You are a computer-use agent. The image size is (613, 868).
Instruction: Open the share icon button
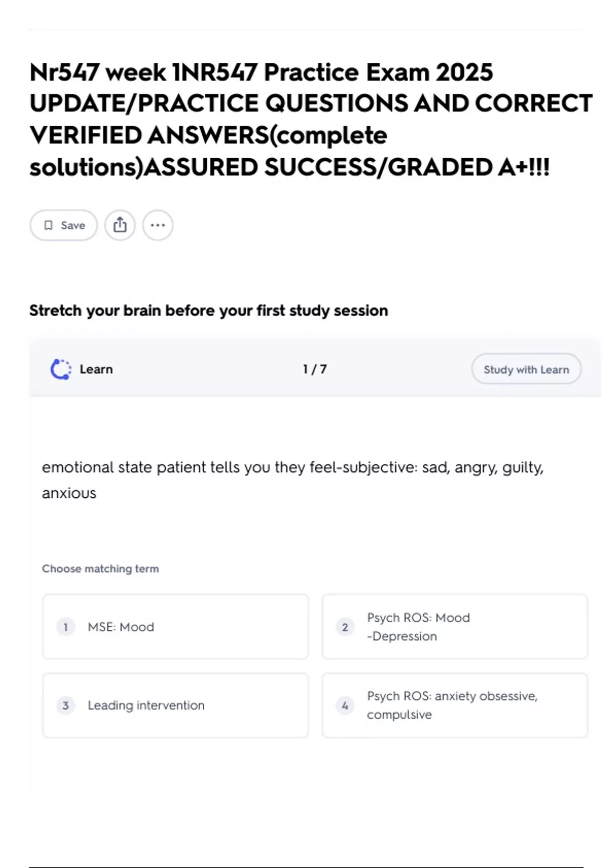[120, 225]
